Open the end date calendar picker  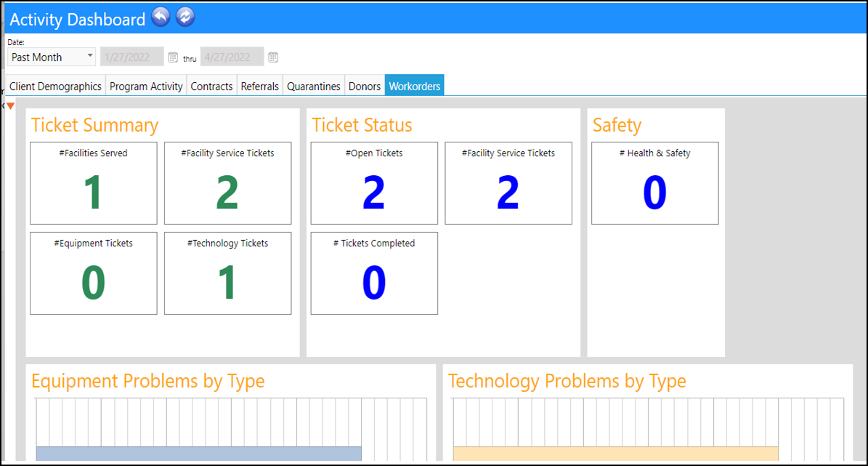(x=273, y=57)
